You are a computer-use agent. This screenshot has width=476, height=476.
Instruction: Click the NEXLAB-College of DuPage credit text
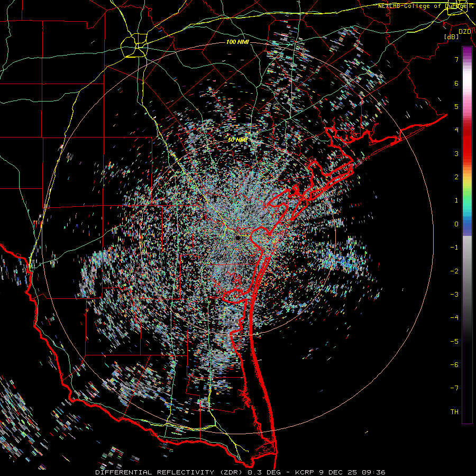point(425,6)
